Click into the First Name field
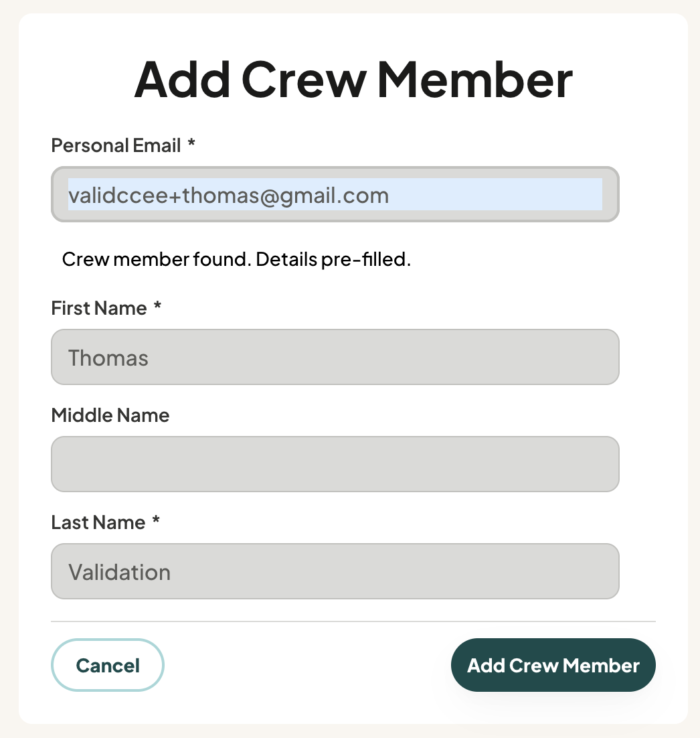The height and width of the screenshot is (738, 700). coord(335,357)
